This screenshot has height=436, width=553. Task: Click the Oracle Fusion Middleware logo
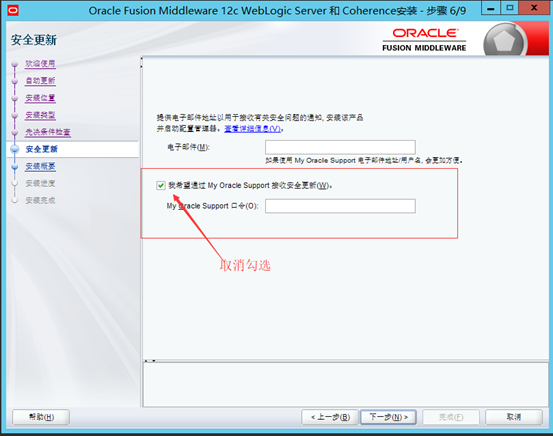(x=424, y=40)
